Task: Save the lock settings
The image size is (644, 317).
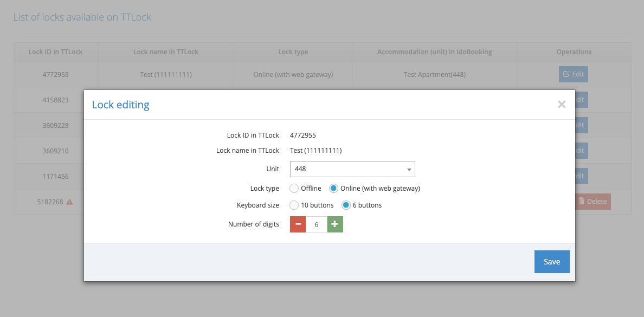Action: coord(552,262)
